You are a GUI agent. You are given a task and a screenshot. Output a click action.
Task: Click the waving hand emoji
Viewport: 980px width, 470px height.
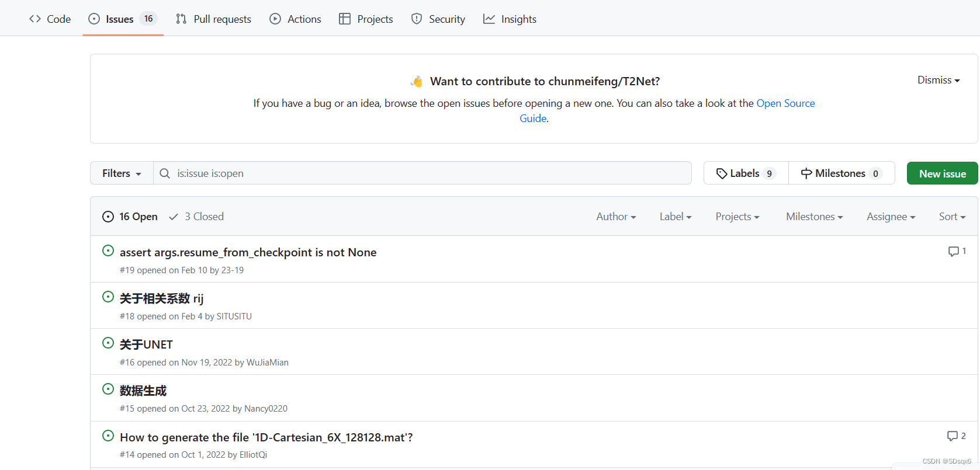(x=417, y=81)
